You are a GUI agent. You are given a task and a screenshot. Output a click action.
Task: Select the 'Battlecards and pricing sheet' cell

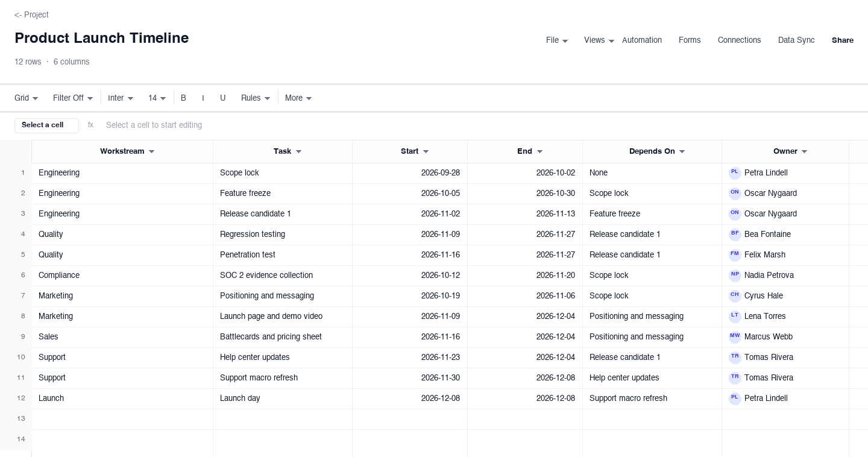pos(283,337)
